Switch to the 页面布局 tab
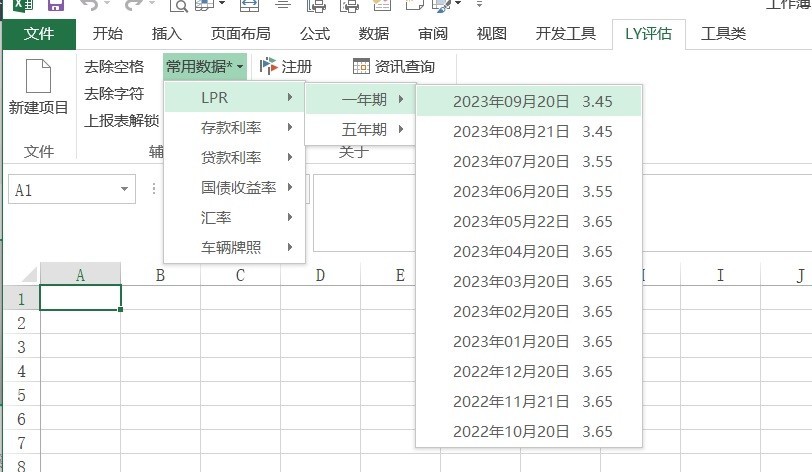This screenshot has width=812, height=472. (x=241, y=34)
